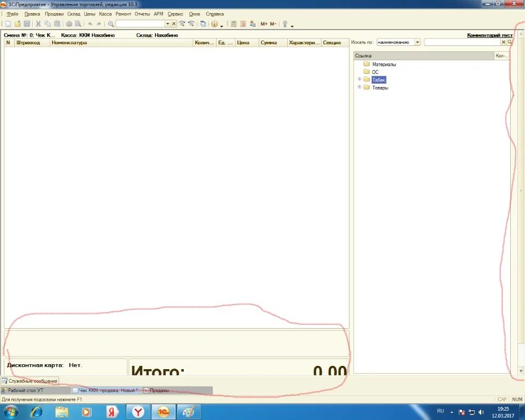This screenshot has height=420, width=525.
Task: Open the Calendar toolbar icon
Action: (x=243, y=24)
